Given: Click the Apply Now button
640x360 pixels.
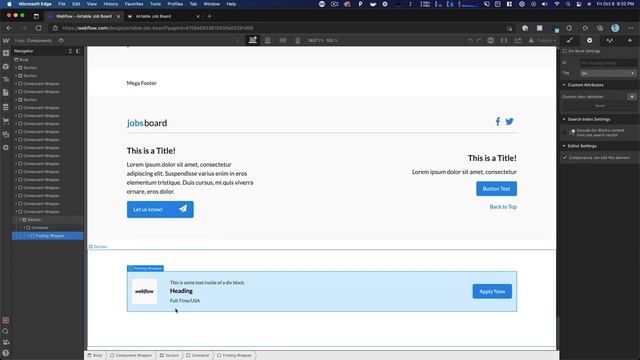Looking at the screenshot, I should coord(492,291).
